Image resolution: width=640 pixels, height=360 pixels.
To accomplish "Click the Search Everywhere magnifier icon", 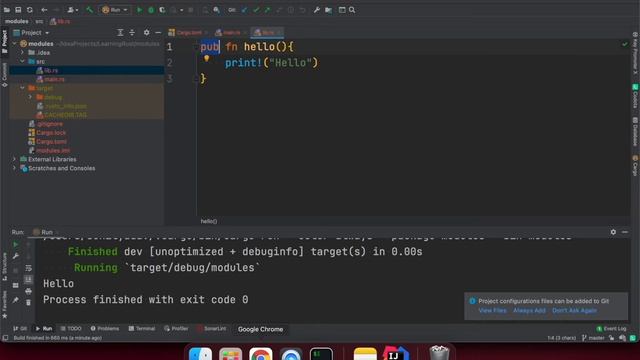I will coord(352,10).
